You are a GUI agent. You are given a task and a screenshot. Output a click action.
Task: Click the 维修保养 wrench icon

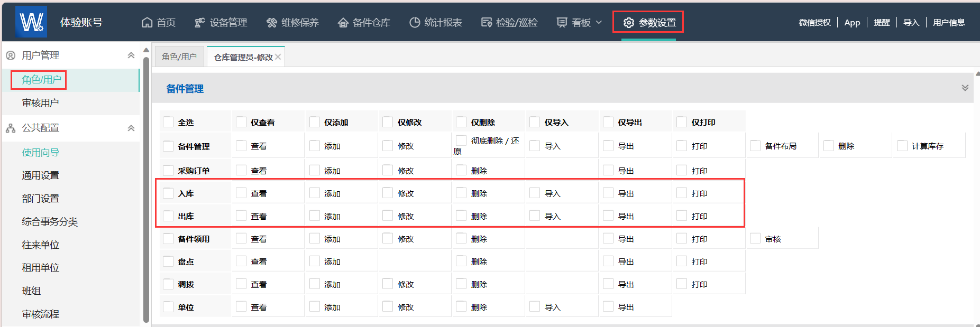[x=272, y=23]
